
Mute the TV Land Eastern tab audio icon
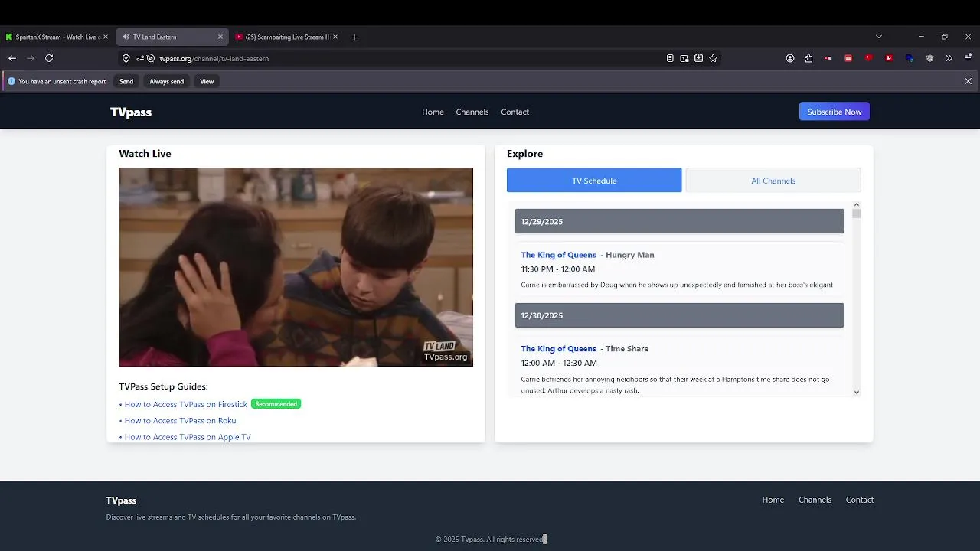[x=126, y=37]
